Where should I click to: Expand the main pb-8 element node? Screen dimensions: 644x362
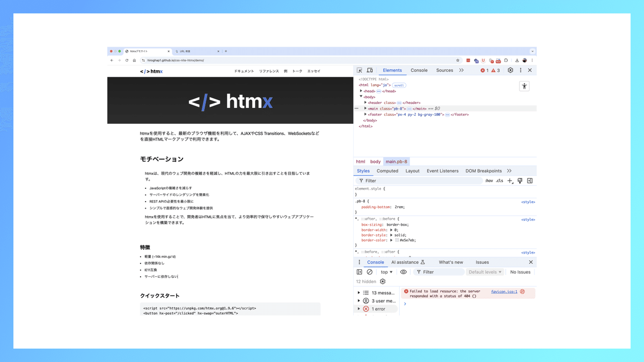coord(365,108)
